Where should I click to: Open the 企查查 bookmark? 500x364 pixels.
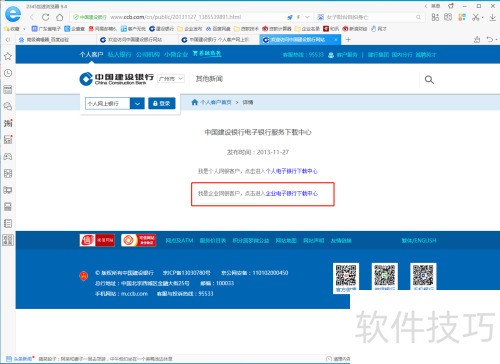pyautogui.click(x=75, y=29)
